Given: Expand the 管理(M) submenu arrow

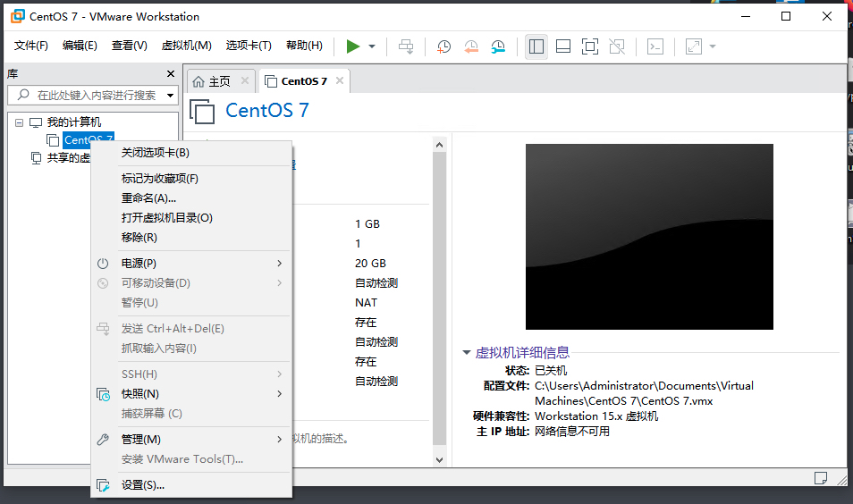Looking at the screenshot, I should [280, 440].
